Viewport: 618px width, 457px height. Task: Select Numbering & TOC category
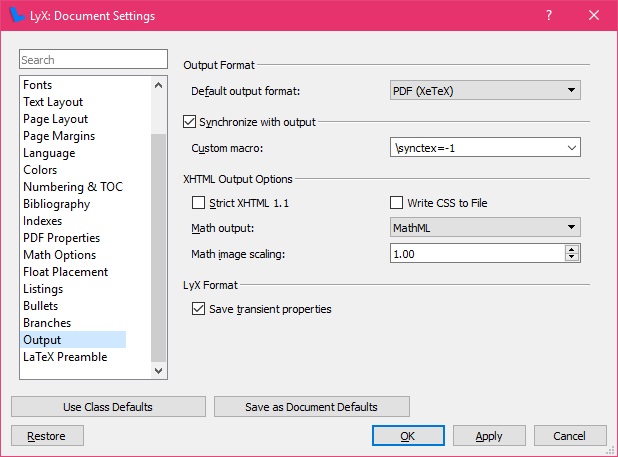point(73,187)
